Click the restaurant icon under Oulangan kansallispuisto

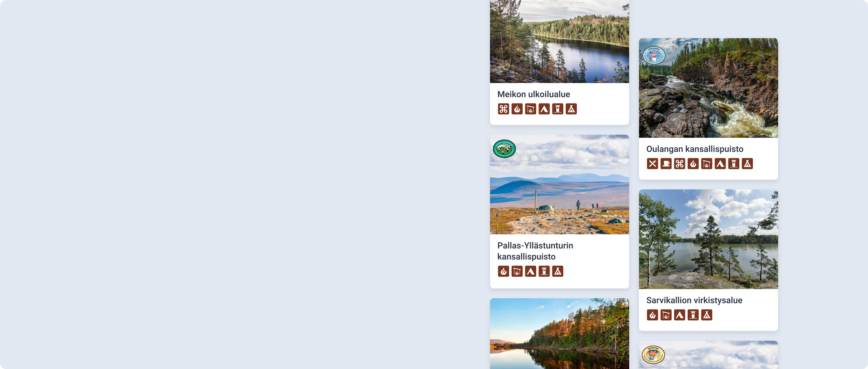coord(652,164)
